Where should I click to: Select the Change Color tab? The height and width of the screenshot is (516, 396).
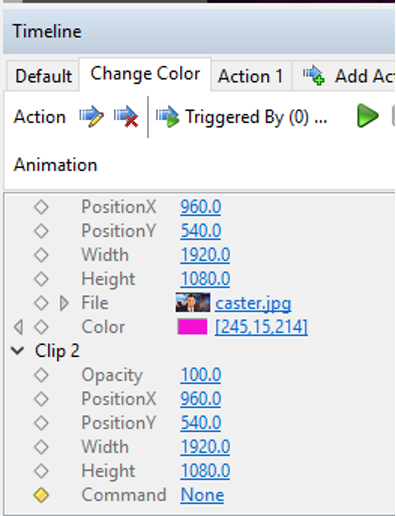click(x=145, y=74)
